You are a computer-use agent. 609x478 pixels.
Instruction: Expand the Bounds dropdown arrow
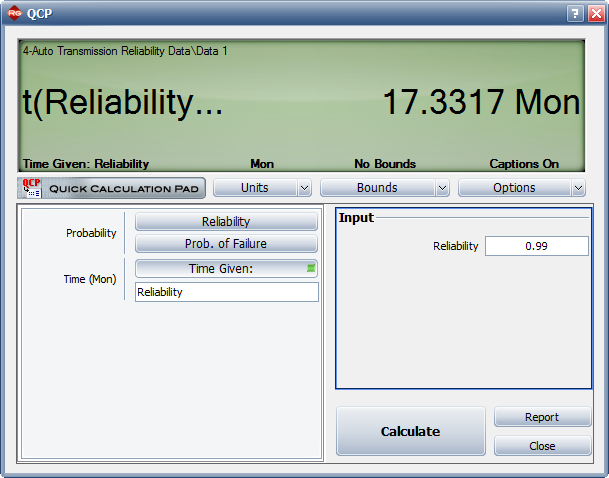441,188
